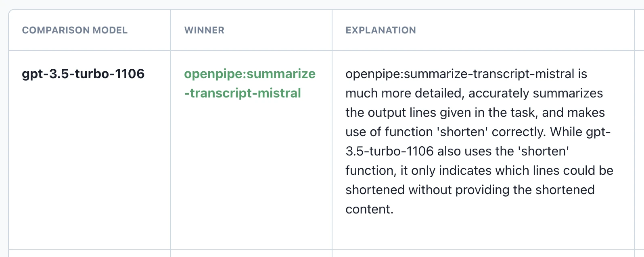
Task: Click the cut-off cell right of explanation text
Action: (639, 149)
